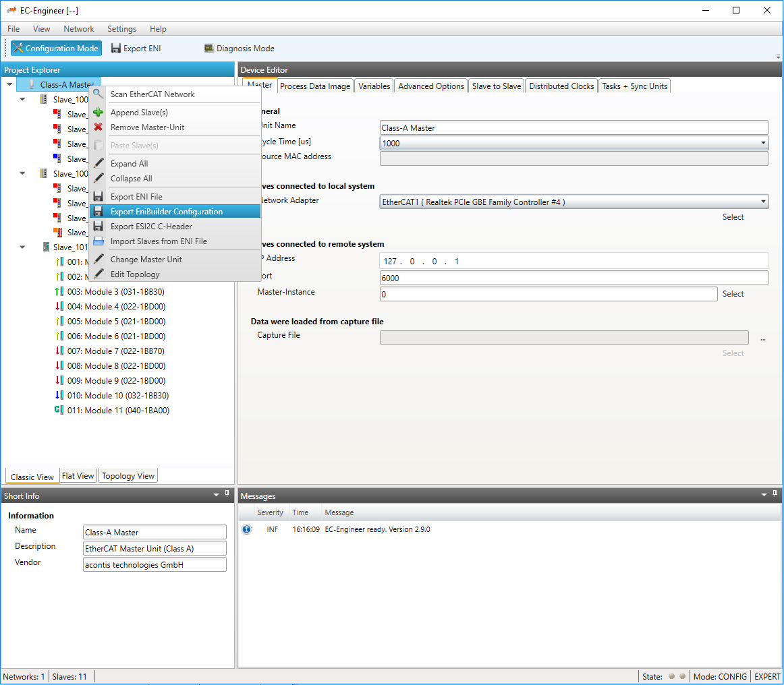Open the Cycle Time dropdown

[763, 143]
